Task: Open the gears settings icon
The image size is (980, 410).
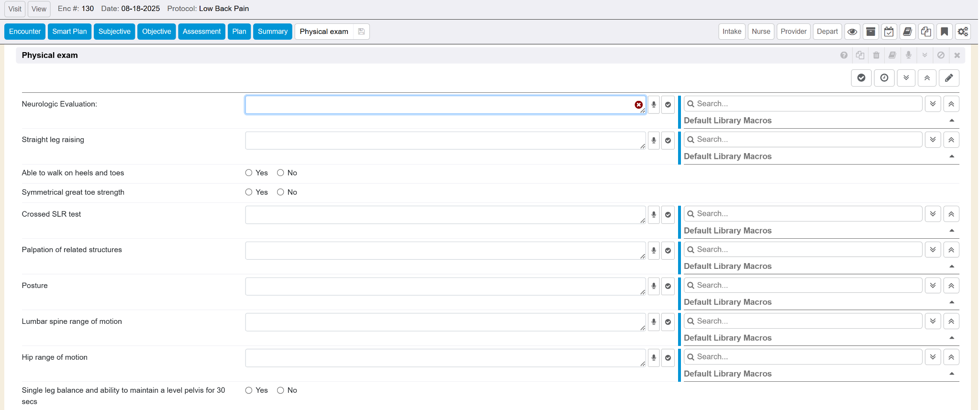Action: point(962,32)
